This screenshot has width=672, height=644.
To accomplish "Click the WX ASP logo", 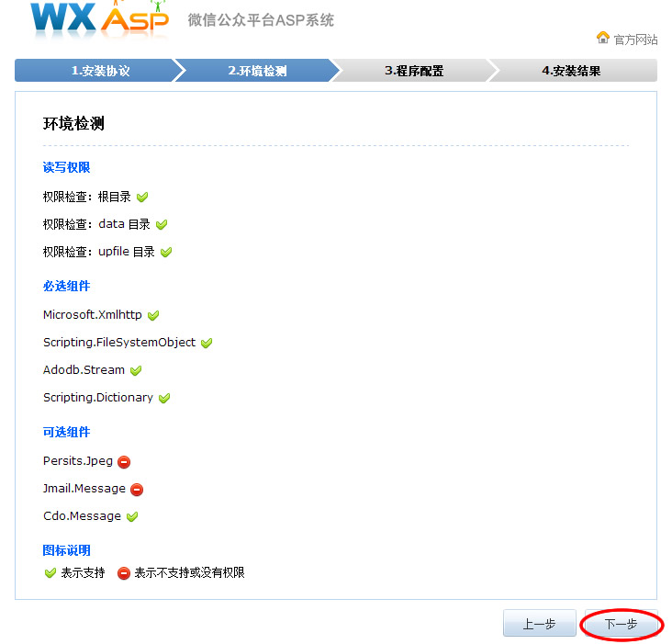I will 99,18.
